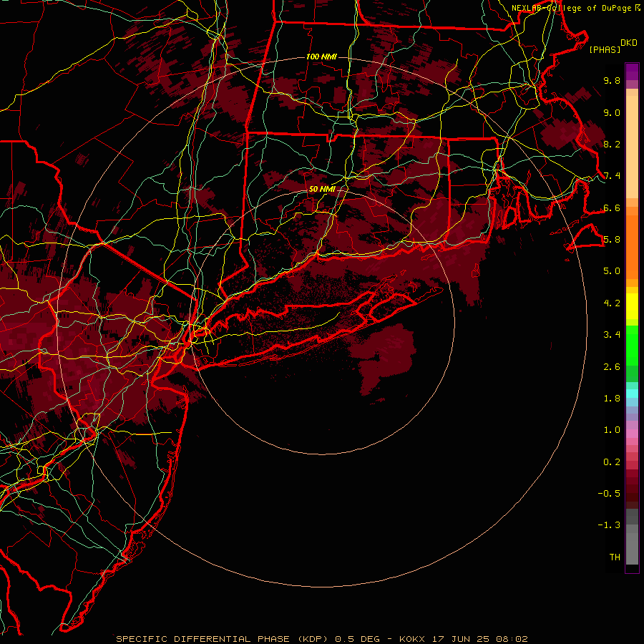Click the purple top segment of the color bar
644x644 pixels.
632,72
